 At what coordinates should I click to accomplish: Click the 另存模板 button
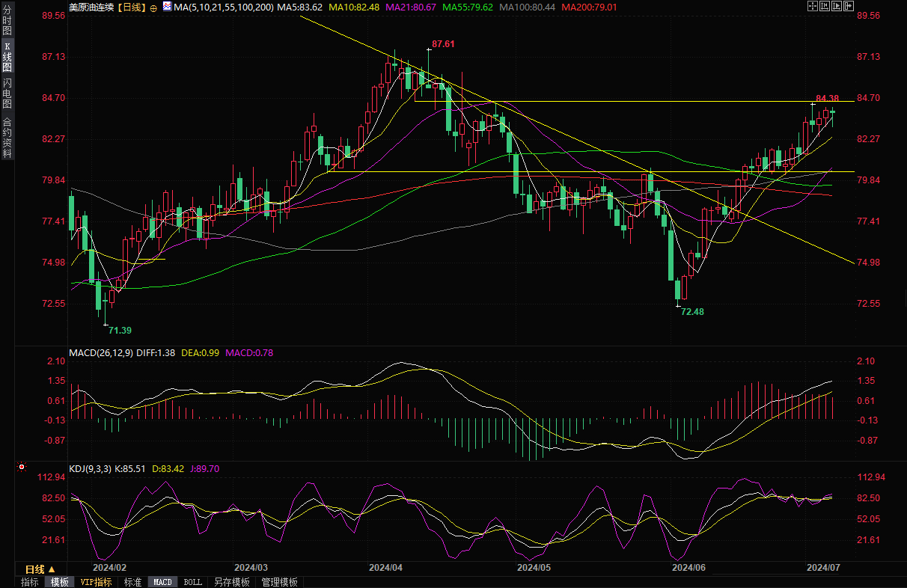coord(231,582)
